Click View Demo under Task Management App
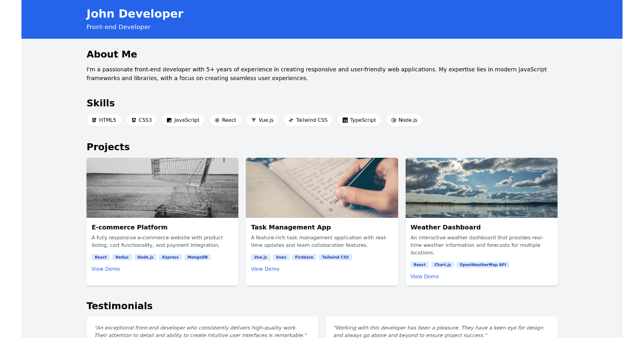The width and height of the screenshot is (644, 338). 265,269
